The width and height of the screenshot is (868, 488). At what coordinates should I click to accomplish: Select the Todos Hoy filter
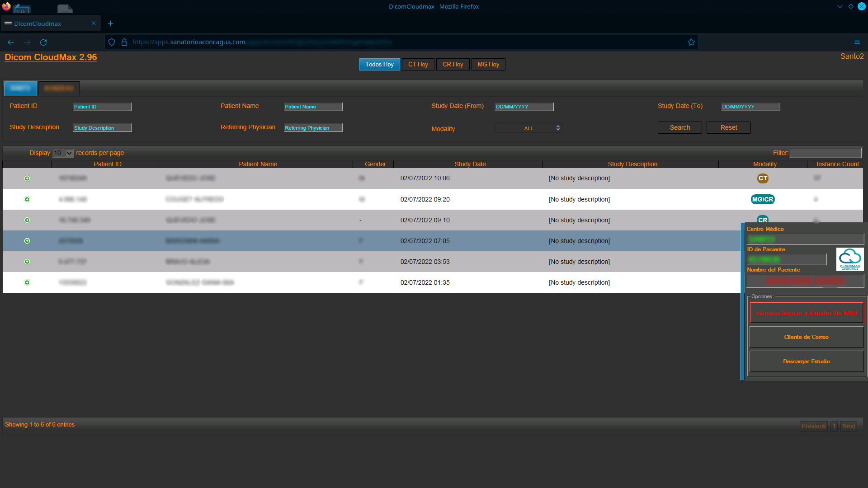379,65
